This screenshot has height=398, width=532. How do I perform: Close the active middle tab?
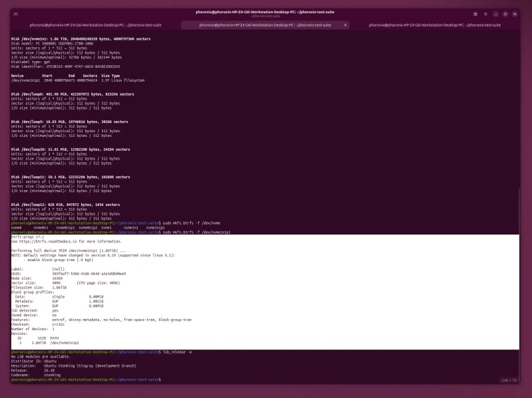click(345, 25)
